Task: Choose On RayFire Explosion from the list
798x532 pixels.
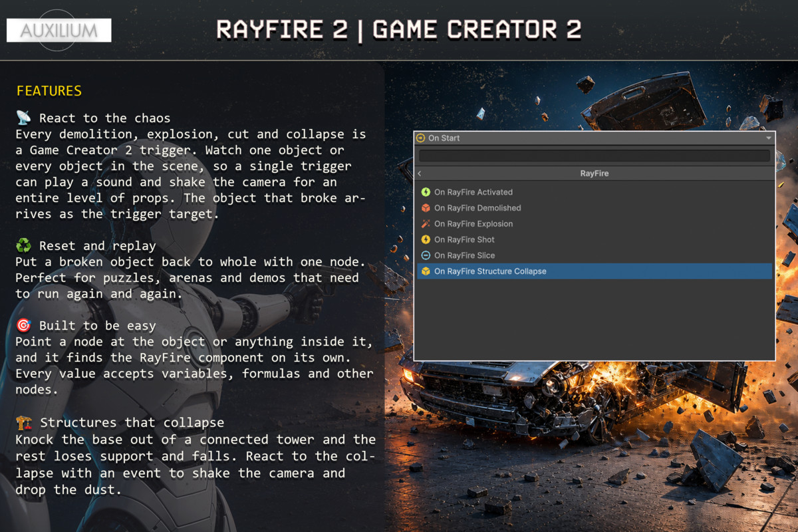Action: pos(595,224)
